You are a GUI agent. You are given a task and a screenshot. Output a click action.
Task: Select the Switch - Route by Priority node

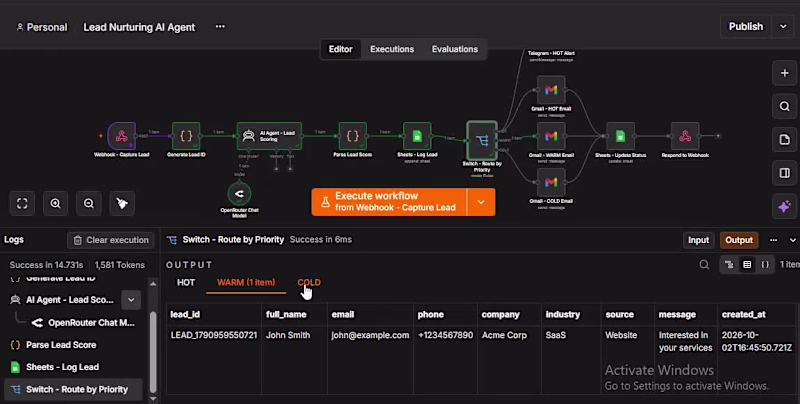click(x=482, y=140)
